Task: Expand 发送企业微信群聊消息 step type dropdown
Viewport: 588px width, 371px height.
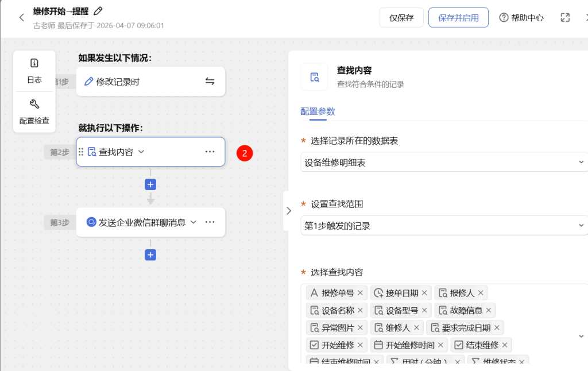Action: [194, 222]
